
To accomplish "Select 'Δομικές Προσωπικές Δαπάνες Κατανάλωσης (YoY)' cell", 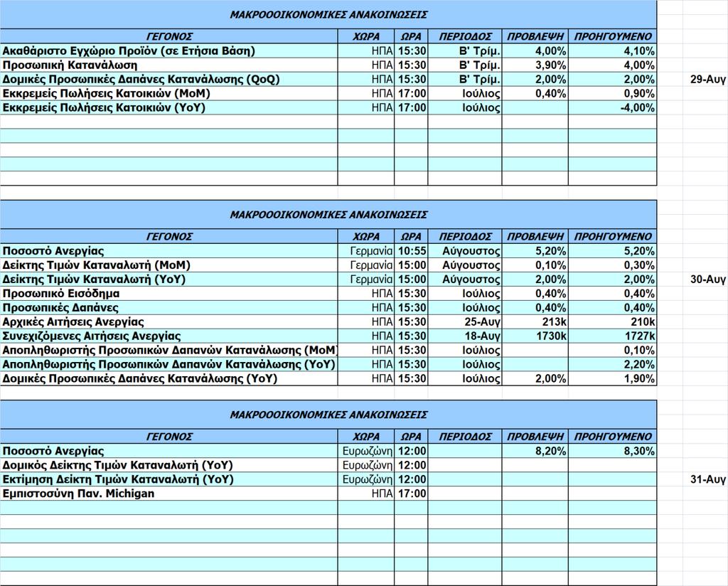I will (169, 378).
